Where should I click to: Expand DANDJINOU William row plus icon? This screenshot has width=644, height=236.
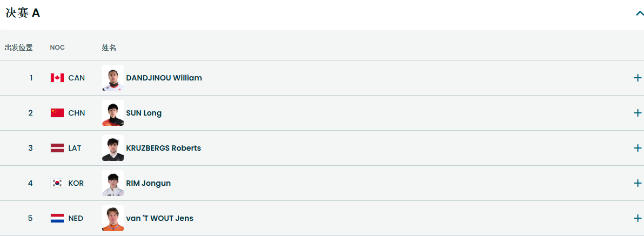coord(638,78)
